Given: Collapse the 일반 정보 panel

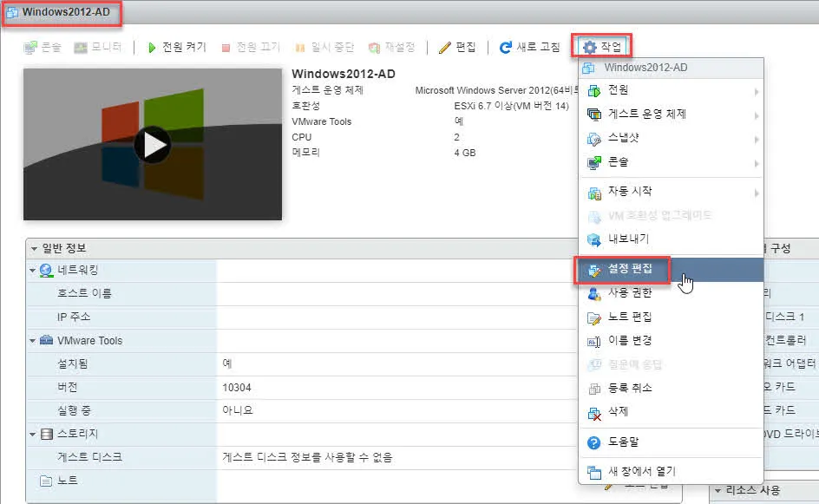Looking at the screenshot, I should point(34,249).
